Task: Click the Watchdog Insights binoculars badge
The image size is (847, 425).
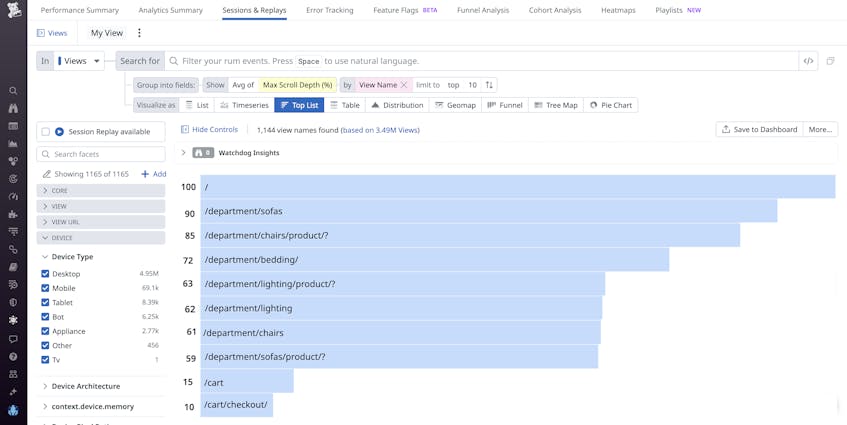Action: click(x=203, y=153)
